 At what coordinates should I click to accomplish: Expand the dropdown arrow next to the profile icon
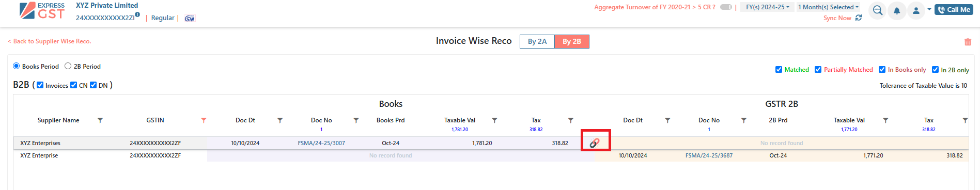[x=929, y=9]
